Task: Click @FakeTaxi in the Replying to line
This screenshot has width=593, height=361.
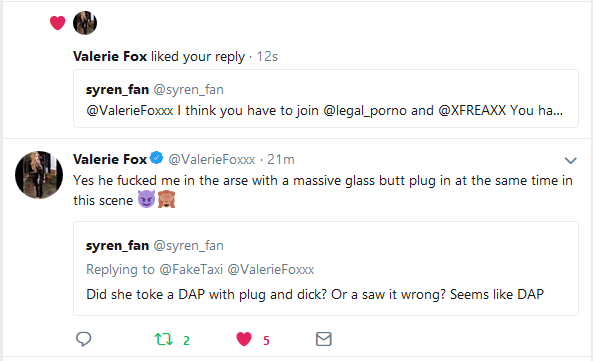Action: (x=191, y=270)
